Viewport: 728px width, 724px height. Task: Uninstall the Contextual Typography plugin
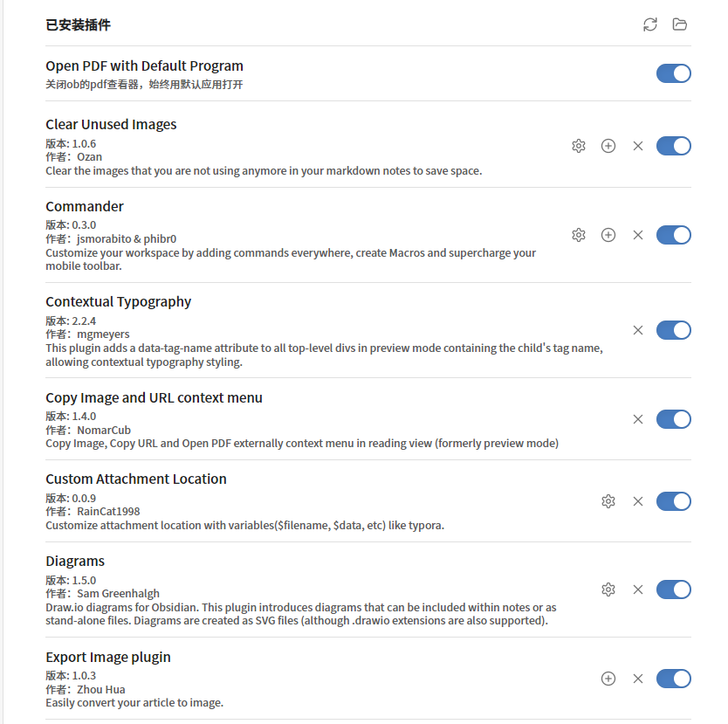(638, 330)
